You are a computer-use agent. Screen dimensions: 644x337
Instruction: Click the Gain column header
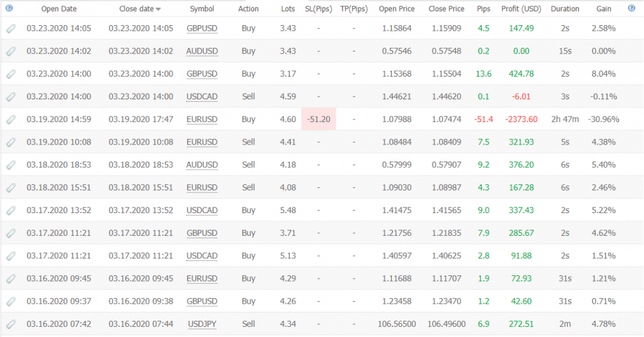(x=603, y=9)
